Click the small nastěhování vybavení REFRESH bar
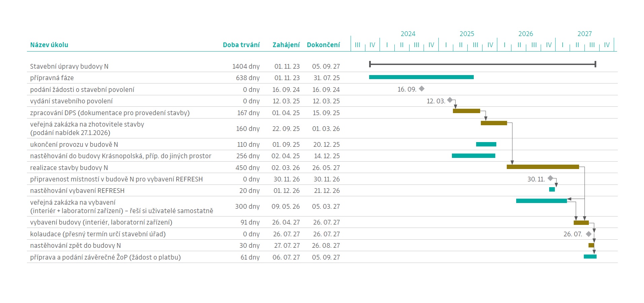 tap(552, 190)
